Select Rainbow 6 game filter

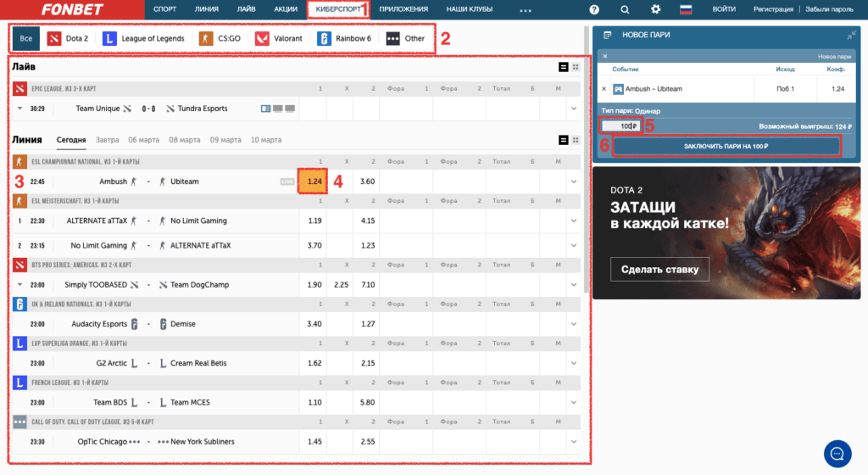click(x=344, y=38)
